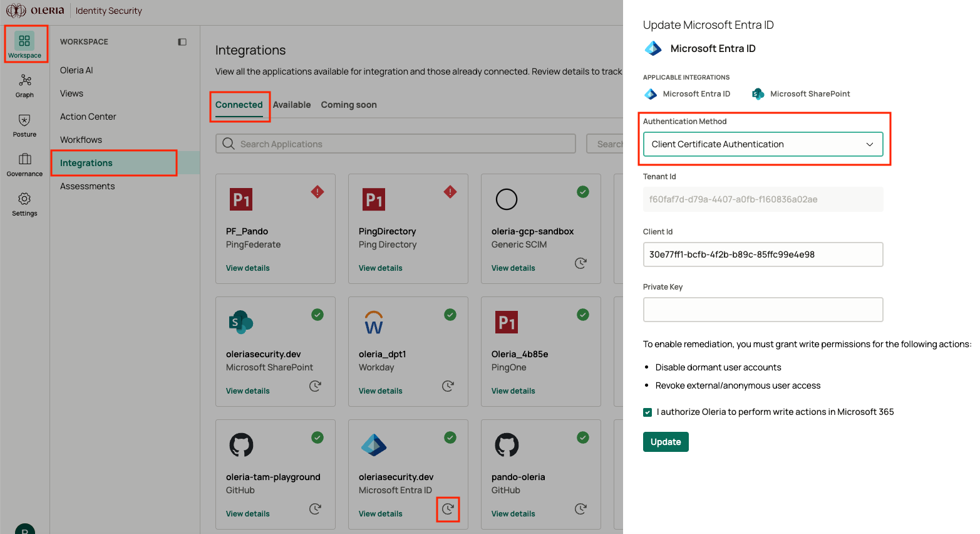Viewport: 980px width, 534px height.
Task: Click the 'Identity Security' header text
Action: tap(109, 11)
